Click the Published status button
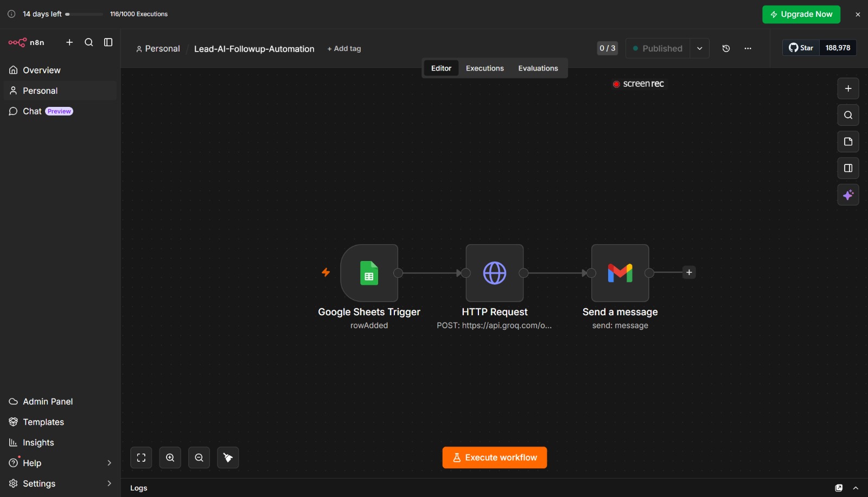Image resolution: width=868 pixels, height=497 pixels. [x=658, y=48]
